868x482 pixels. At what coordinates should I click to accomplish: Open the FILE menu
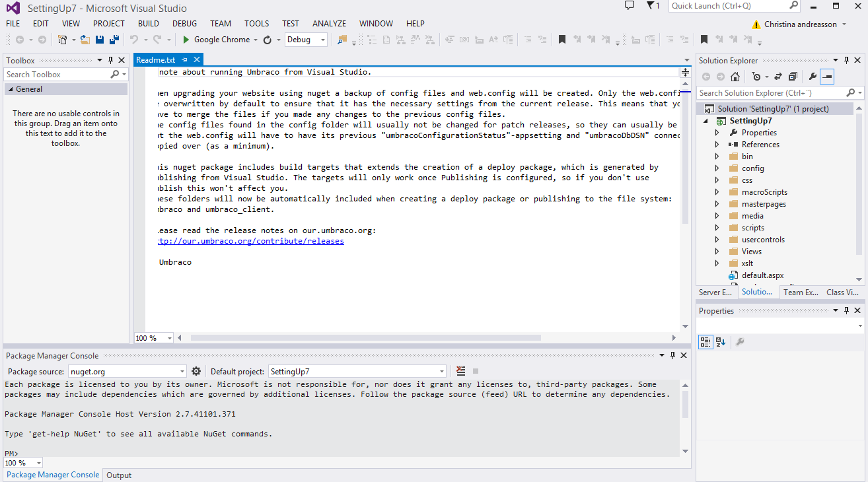[x=13, y=23]
